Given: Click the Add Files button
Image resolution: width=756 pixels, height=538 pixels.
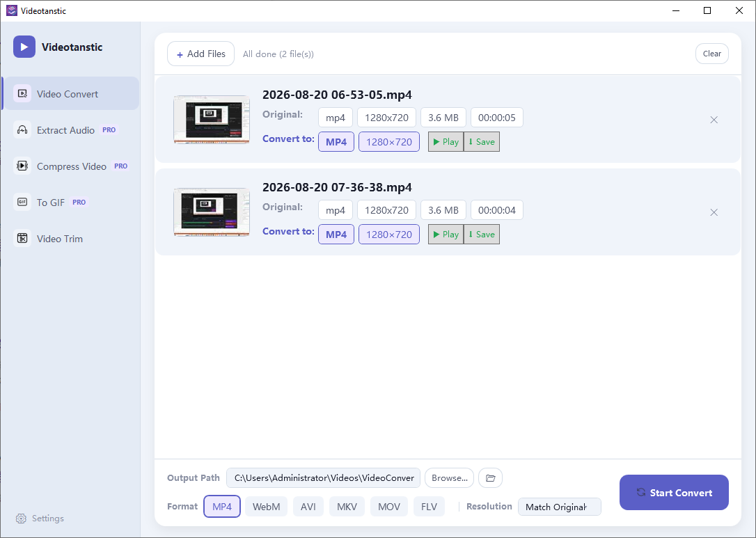Looking at the screenshot, I should click(200, 54).
